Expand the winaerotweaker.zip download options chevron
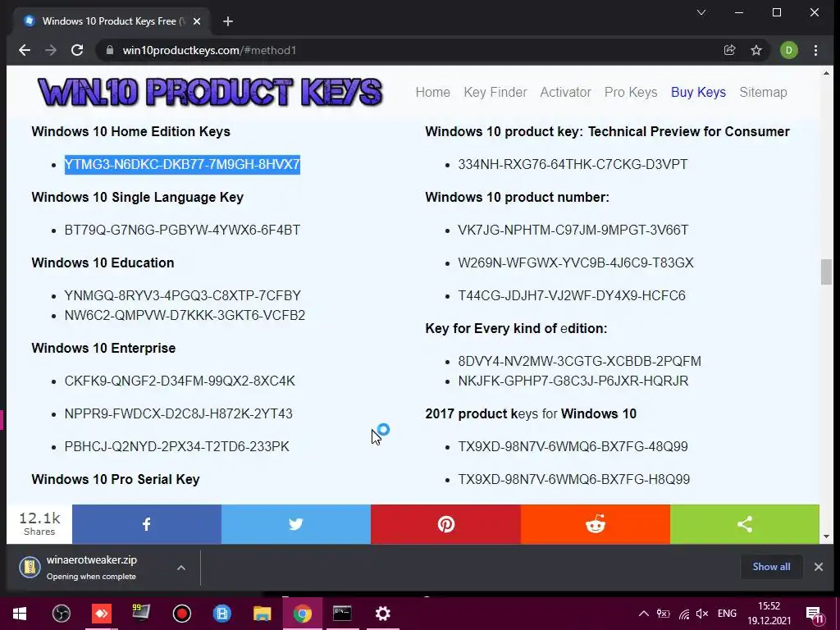 pos(181,568)
